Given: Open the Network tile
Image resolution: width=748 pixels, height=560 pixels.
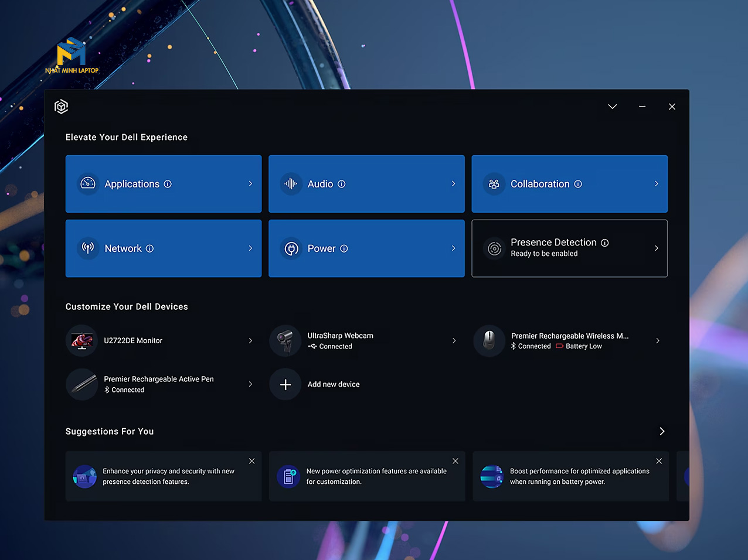Looking at the screenshot, I should 164,248.
